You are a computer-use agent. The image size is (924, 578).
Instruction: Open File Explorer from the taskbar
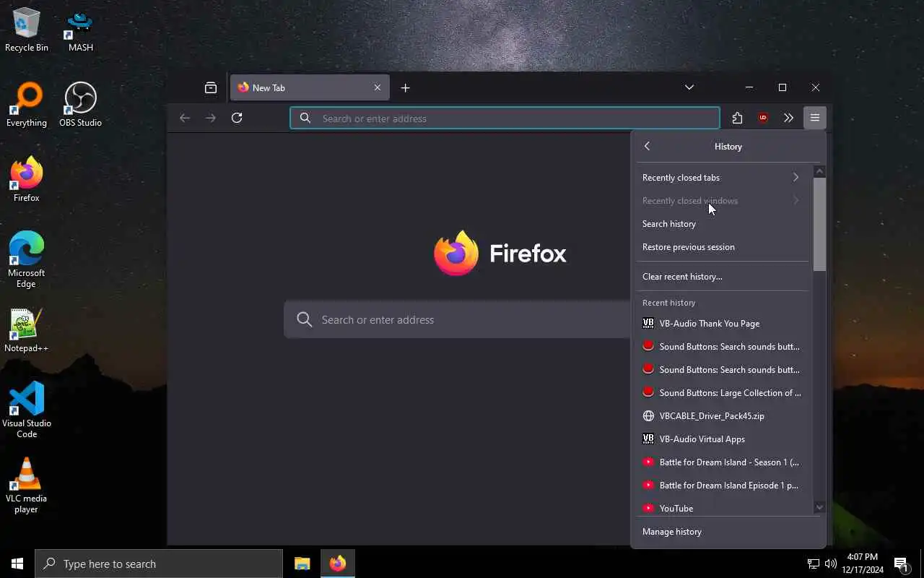click(302, 564)
